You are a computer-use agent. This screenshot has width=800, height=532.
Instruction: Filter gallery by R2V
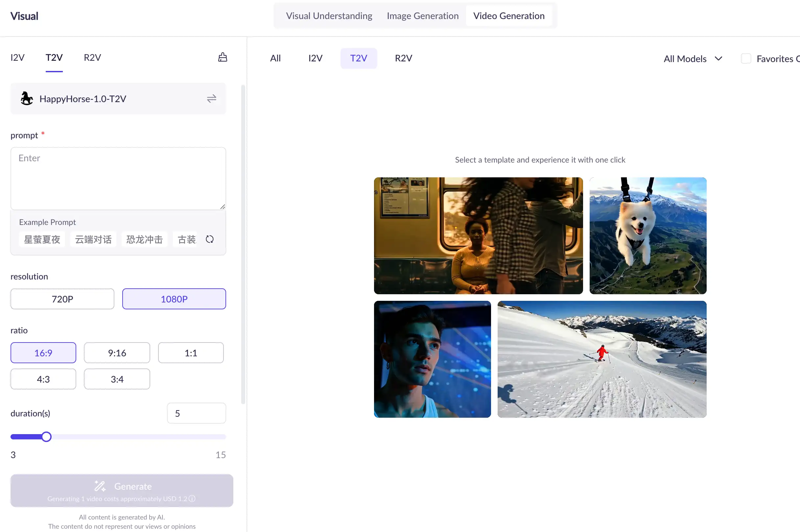pyautogui.click(x=403, y=58)
